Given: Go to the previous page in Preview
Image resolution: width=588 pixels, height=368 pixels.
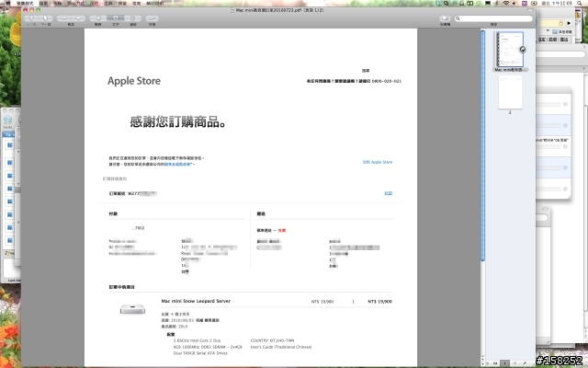Looking at the screenshot, I should tap(31, 18).
